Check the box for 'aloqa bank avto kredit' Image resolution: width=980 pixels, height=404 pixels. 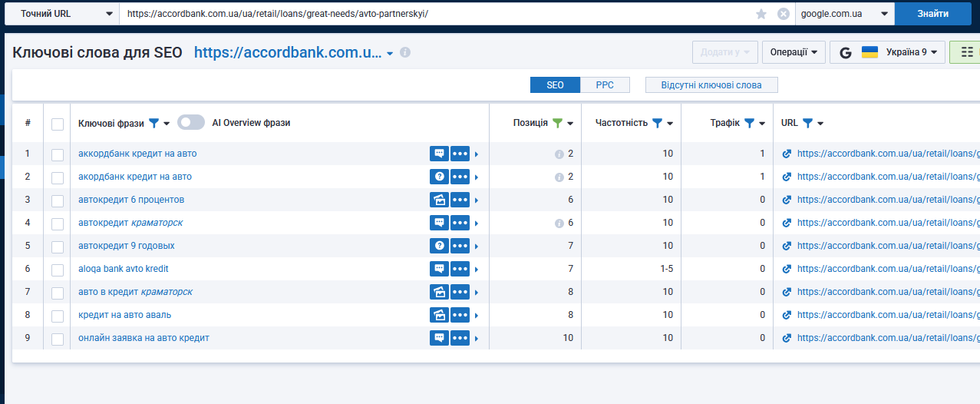pyautogui.click(x=58, y=270)
